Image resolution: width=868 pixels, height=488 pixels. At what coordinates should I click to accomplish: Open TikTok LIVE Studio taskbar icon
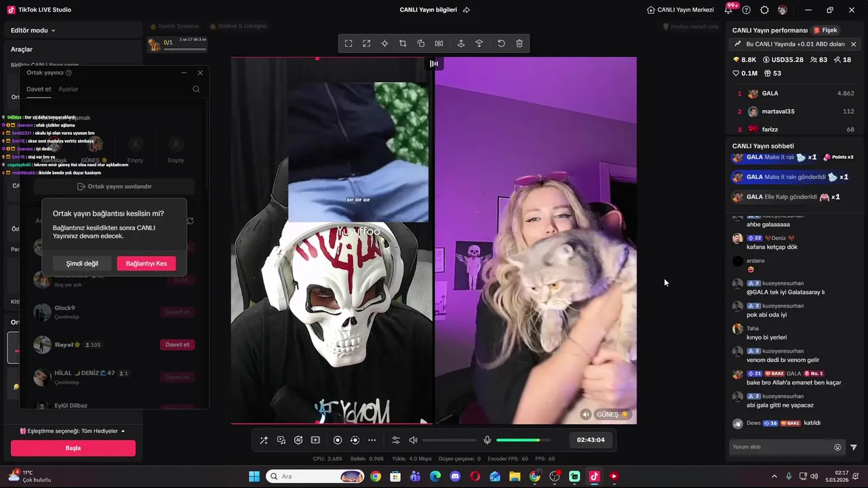594,476
